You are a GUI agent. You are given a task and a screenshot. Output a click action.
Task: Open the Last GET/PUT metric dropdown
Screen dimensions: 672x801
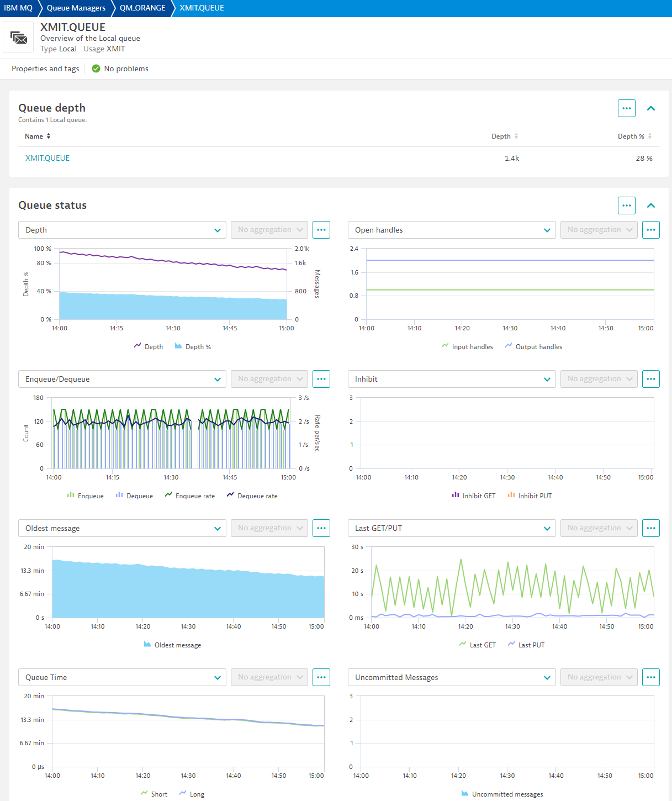click(452, 528)
